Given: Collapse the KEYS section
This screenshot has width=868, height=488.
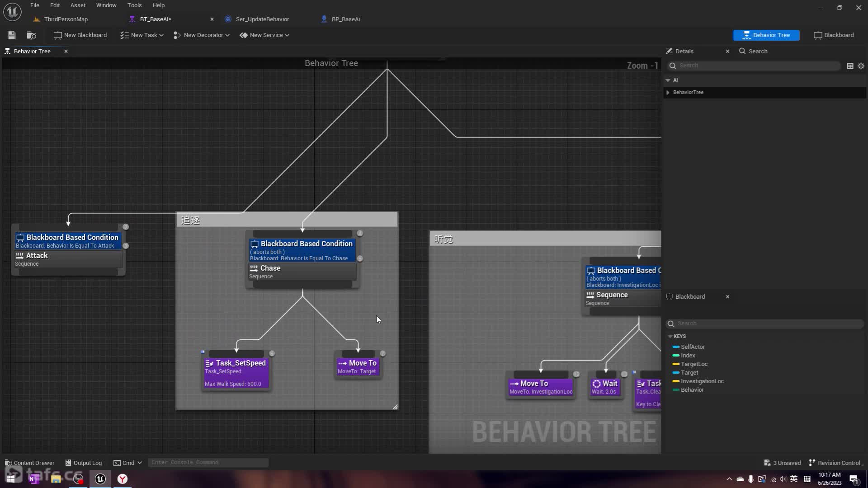Looking at the screenshot, I should coord(670,337).
